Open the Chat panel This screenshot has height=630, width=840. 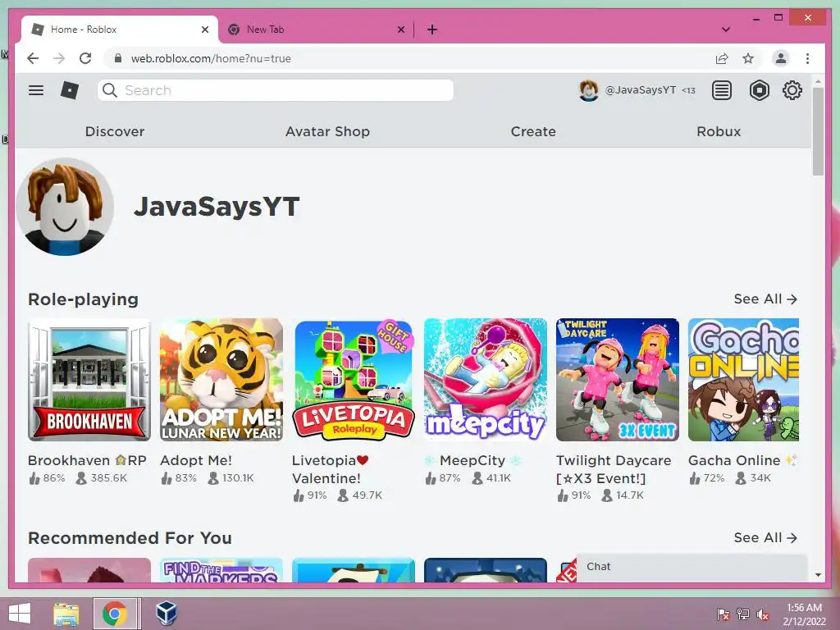pos(691,567)
